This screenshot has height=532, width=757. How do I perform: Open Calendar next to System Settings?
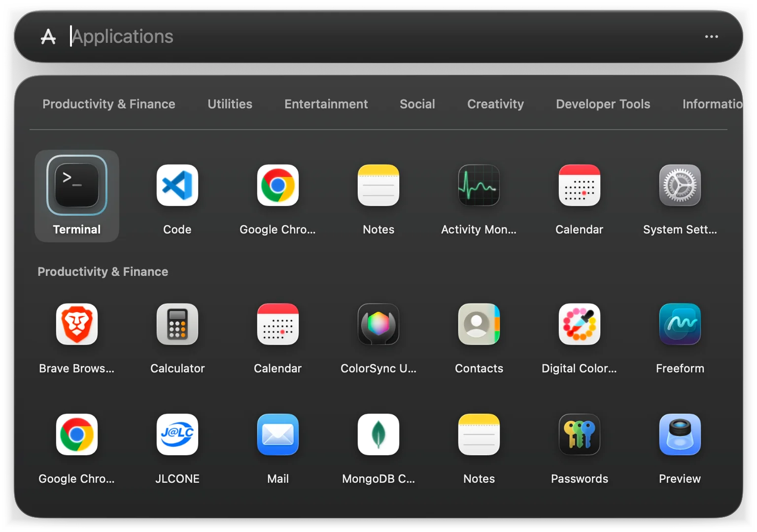(x=580, y=186)
